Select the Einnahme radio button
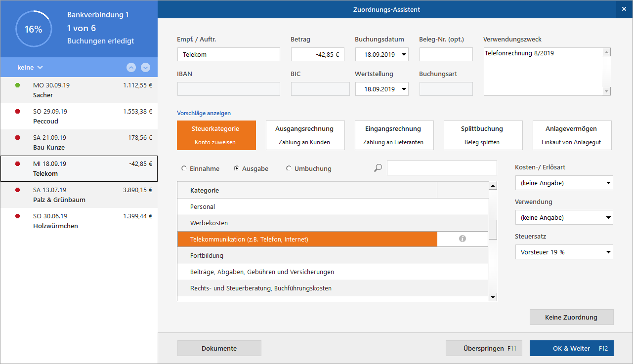 (184, 168)
